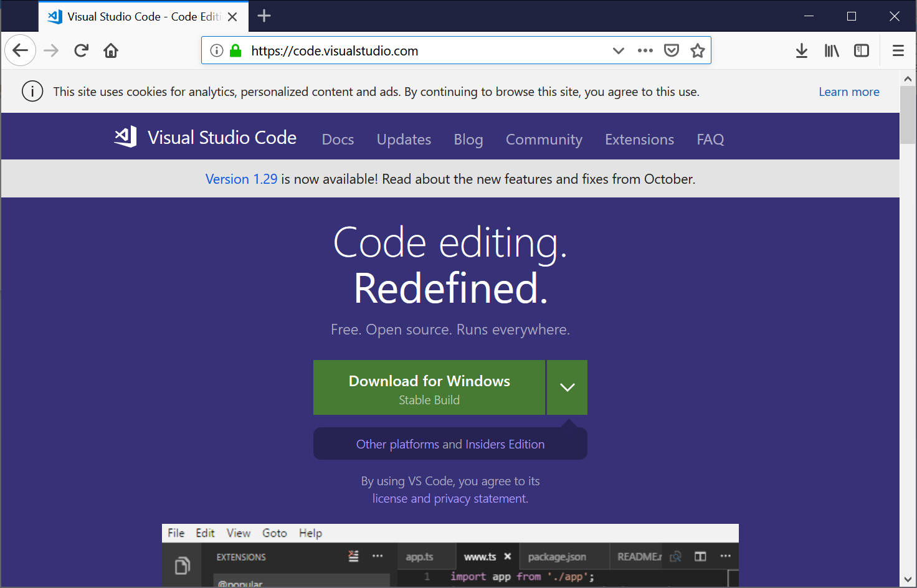Image resolution: width=917 pixels, height=588 pixels.
Task: Open the browser home page
Action: click(111, 50)
